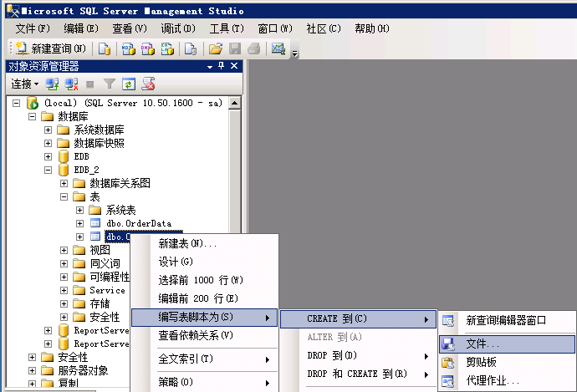Open the 策略(O) submenu
Screen dimensions: 577x392
point(204,382)
